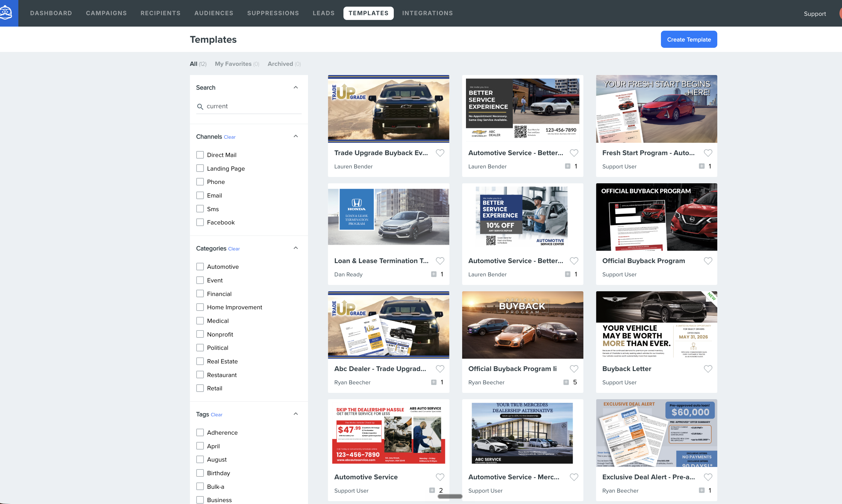Favorite the Trade Upgrade Buyback Event template
This screenshot has height=504, width=842.
click(x=440, y=153)
